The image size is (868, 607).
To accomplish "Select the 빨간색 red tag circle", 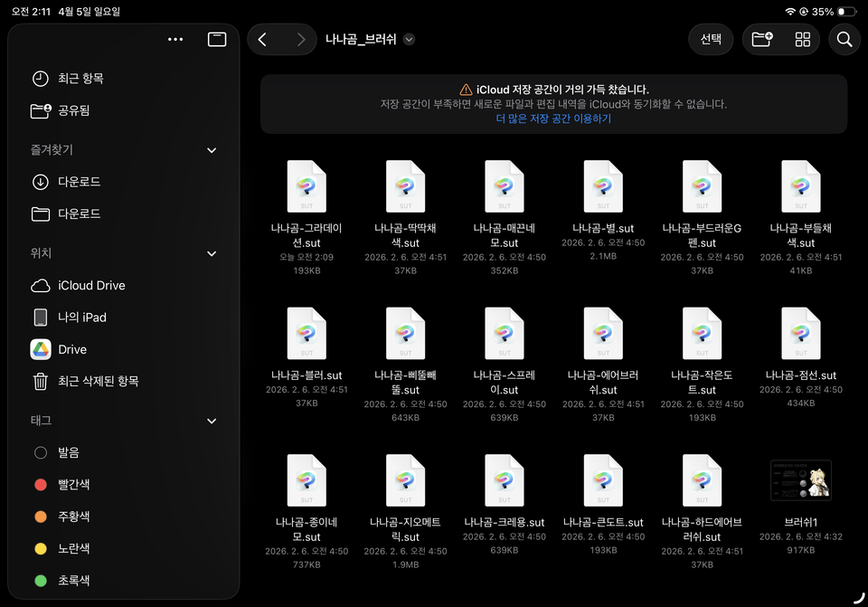I will pyautogui.click(x=40, y=484).
